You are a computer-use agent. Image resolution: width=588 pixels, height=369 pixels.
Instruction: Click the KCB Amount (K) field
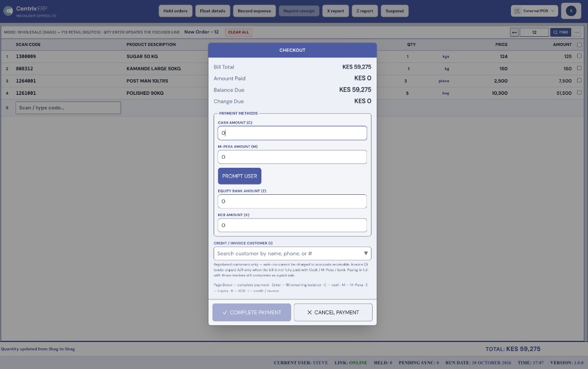coord(292,225)
